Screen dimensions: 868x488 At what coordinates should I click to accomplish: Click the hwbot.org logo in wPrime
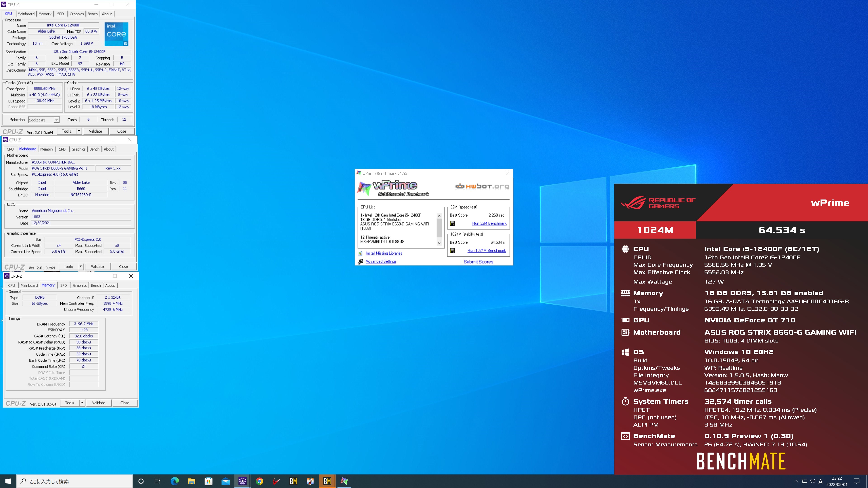click(x=482, y=186)
